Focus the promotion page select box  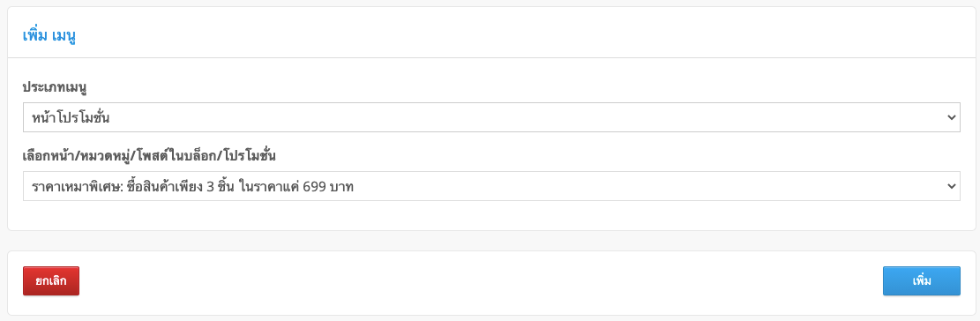(x=491, y=186)
